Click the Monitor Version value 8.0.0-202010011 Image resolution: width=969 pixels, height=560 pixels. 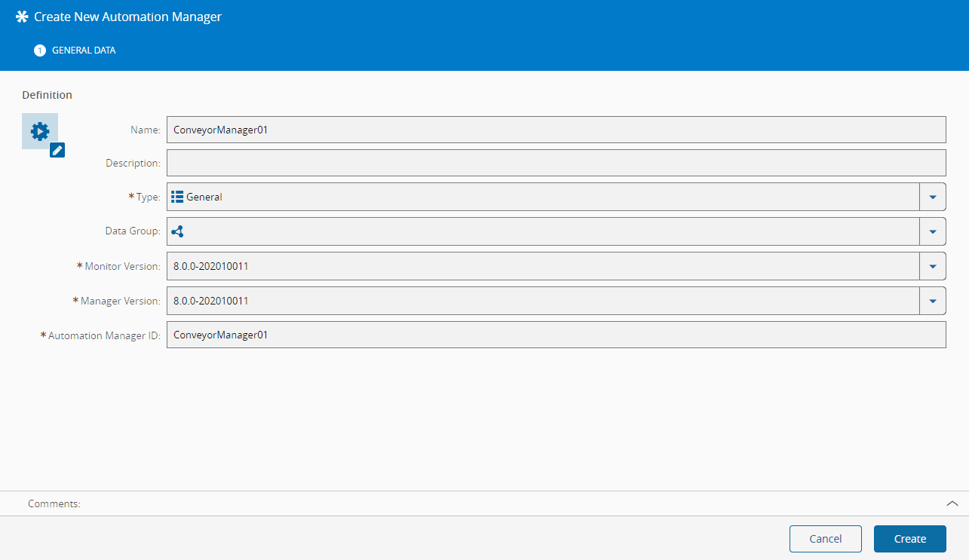(x=211, y=266)
